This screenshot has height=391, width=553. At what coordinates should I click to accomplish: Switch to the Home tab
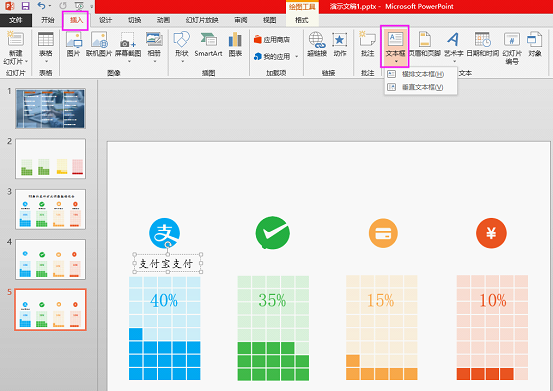(48, 20)
